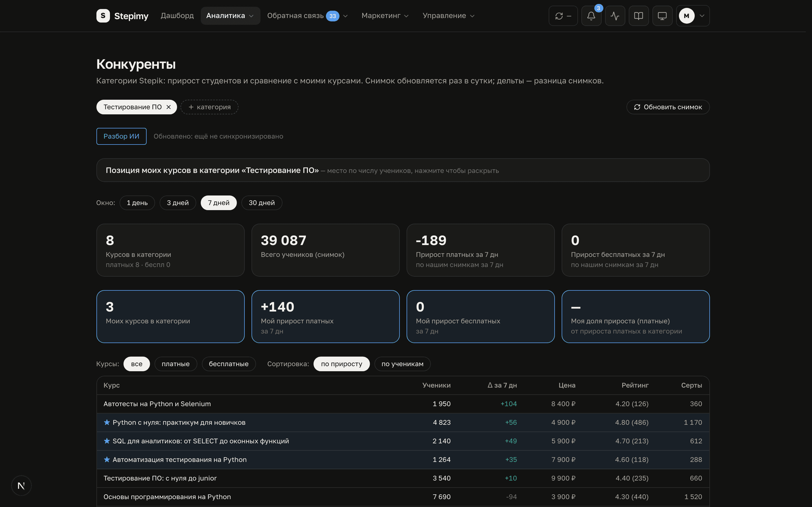Screen dimensions: 812x507
Task: Expand the Аналитика menu
Action: (230, 16)
